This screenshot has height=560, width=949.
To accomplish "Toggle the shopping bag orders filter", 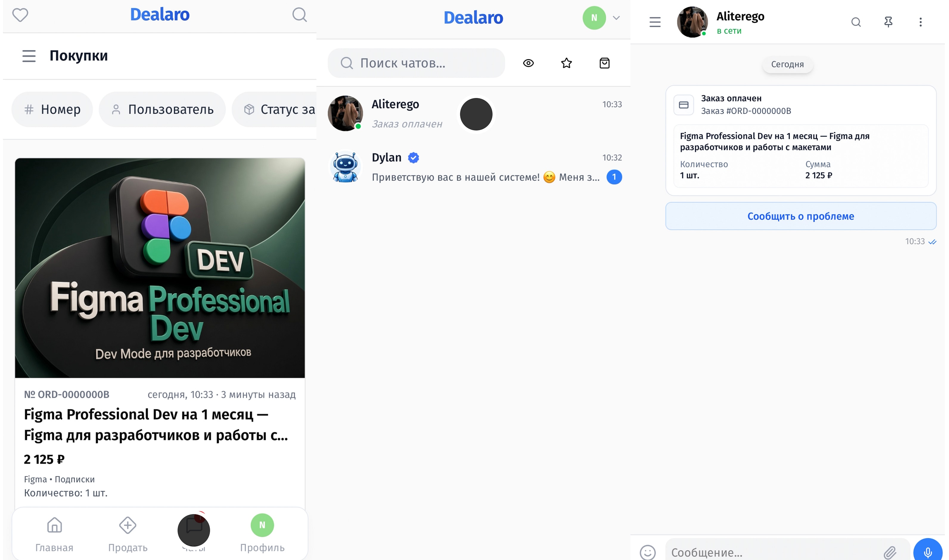I will click(x=604, y=63).
